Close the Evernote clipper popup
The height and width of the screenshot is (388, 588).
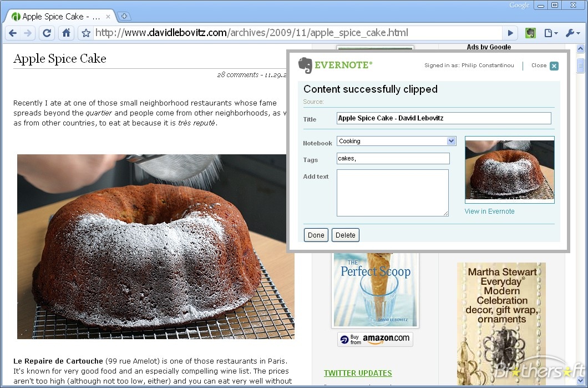554,66
